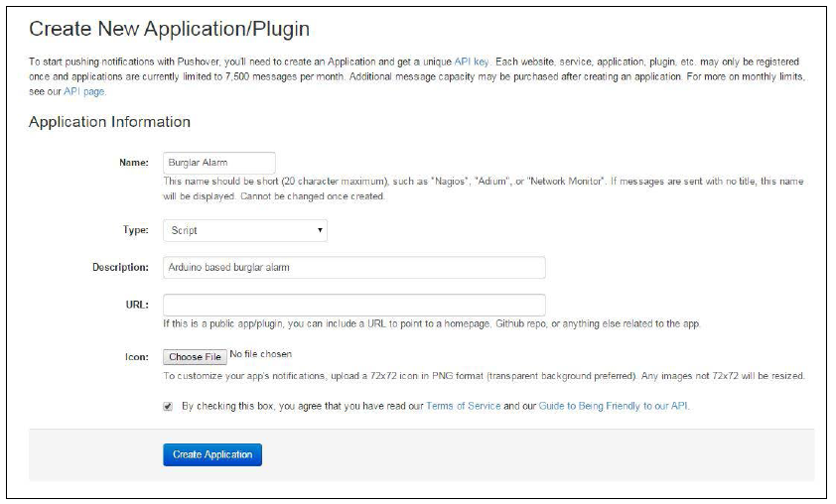Click the Type: field label
Viewport: 836px width, 504px height.
tap(135, 229)
